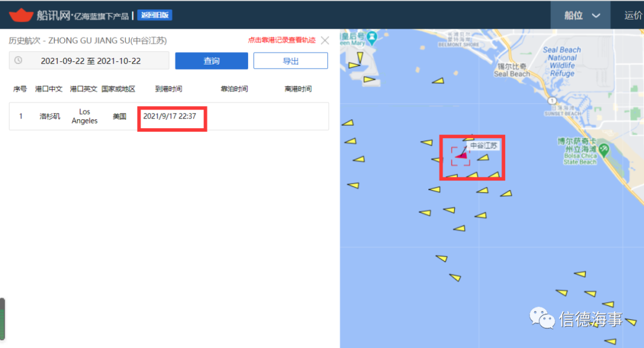
Task: Expand the 船位 dropdown in top bar
Action: point(581,15)
